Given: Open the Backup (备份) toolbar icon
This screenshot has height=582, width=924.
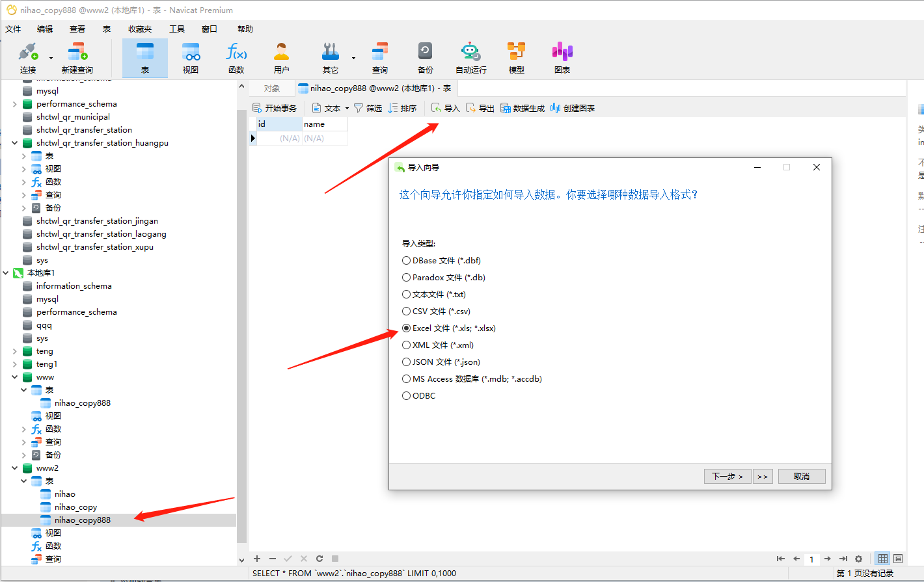Looking at the screenshot, I should click(426, 58).
